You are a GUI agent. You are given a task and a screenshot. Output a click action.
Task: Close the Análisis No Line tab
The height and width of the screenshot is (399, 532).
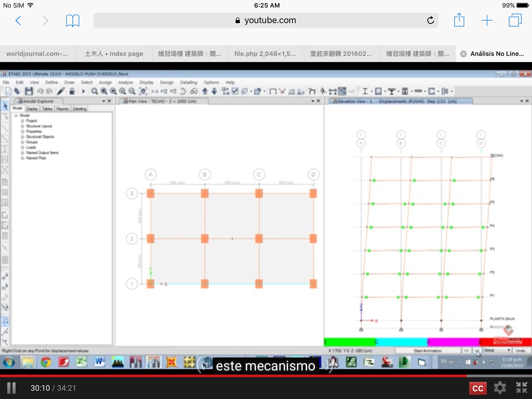(x=463, y=54)
